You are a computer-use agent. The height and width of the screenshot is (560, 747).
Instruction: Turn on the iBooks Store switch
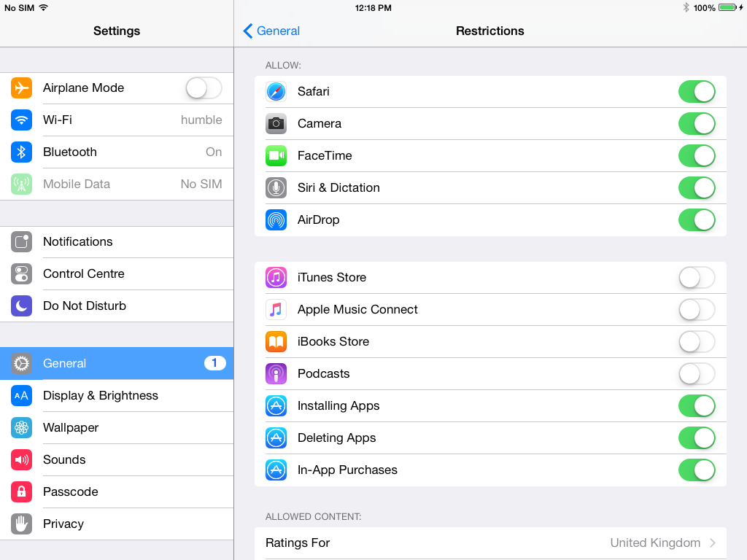697,342
